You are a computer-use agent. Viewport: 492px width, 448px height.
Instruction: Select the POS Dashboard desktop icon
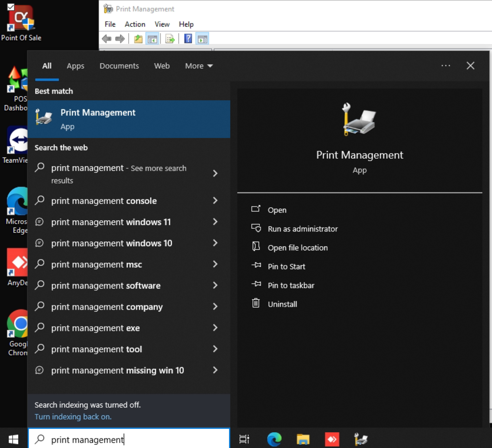(16, 89)
